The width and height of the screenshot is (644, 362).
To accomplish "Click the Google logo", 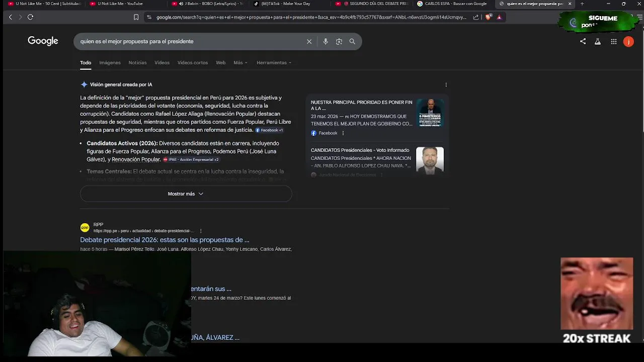I will 43,41.
